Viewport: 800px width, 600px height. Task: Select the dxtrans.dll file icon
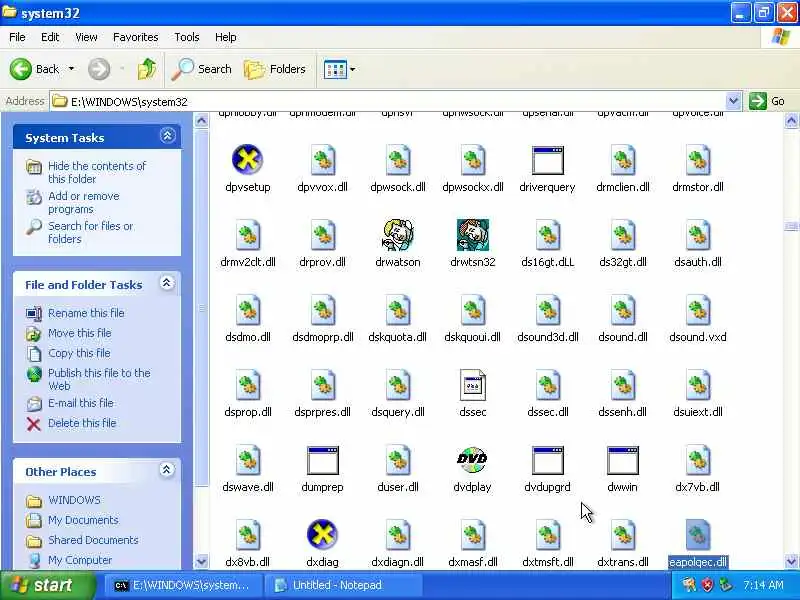622,535
